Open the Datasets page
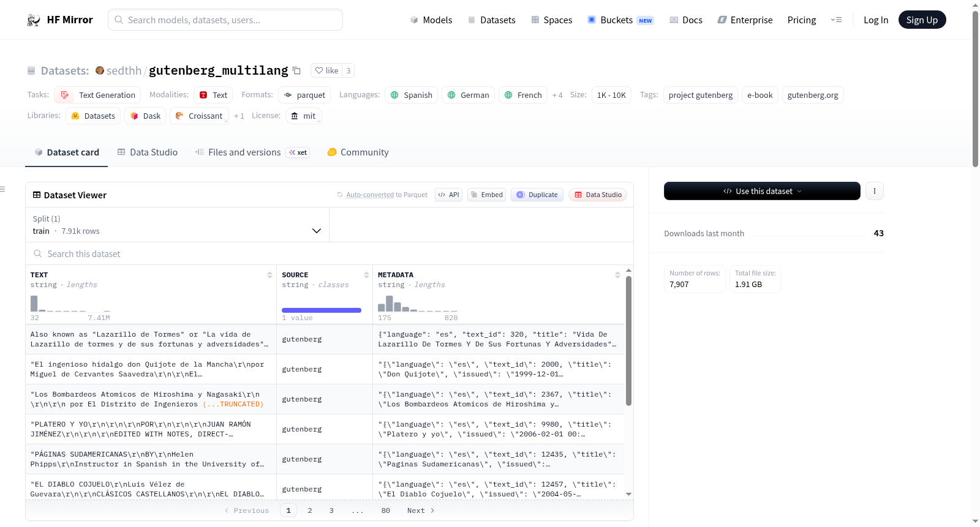 coord(491,20)
